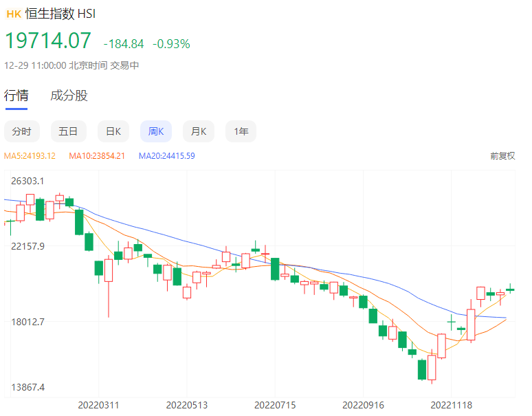Screen dimensions: 532x416
Task: Click the percent change -0.93%
Action: click(171, 44)
